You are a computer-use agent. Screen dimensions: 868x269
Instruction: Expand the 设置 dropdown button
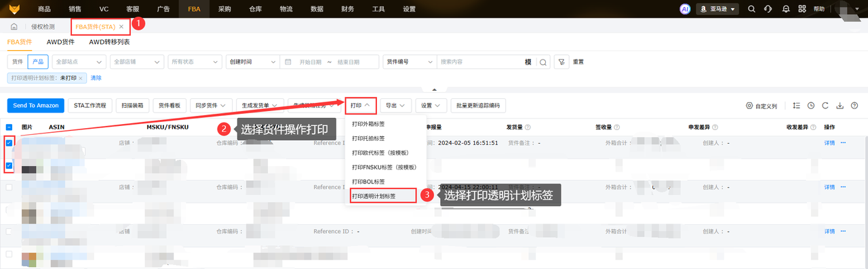tap(431, 106)
